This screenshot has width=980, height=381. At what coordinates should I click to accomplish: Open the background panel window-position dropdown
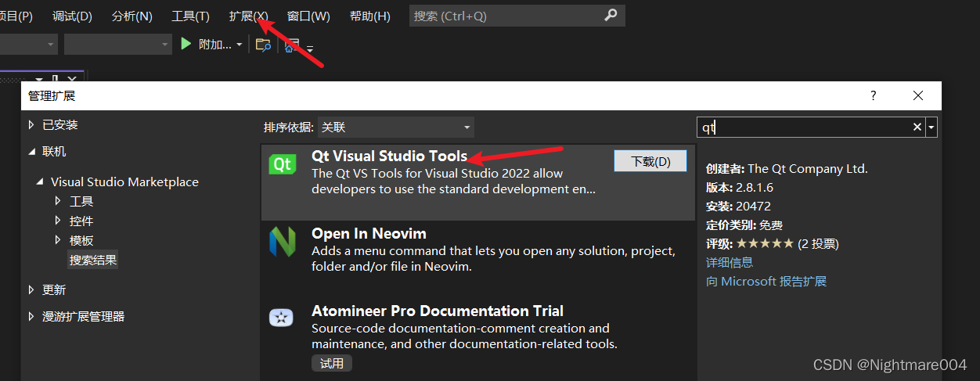click(x=38, y=80)
